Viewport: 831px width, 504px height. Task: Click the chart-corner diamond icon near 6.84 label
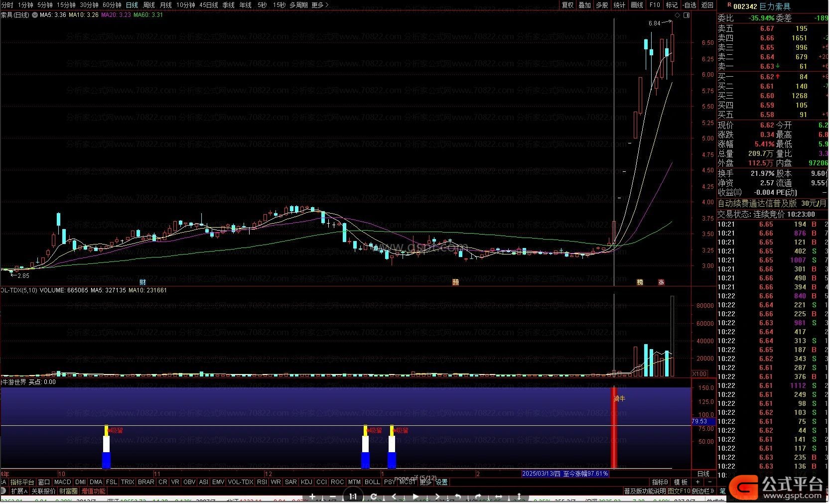[678, 15]
